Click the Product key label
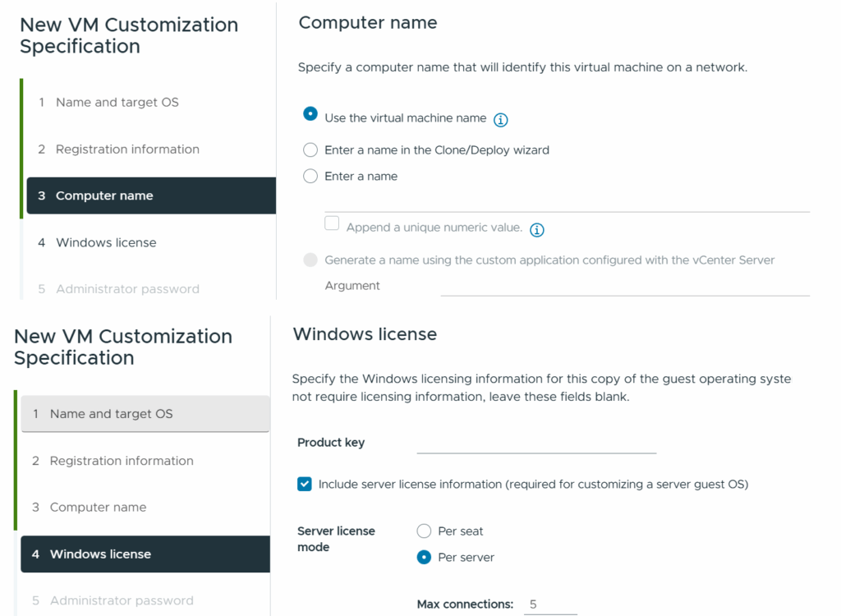This screenshot has width=841, height=616. click(331, 443)
